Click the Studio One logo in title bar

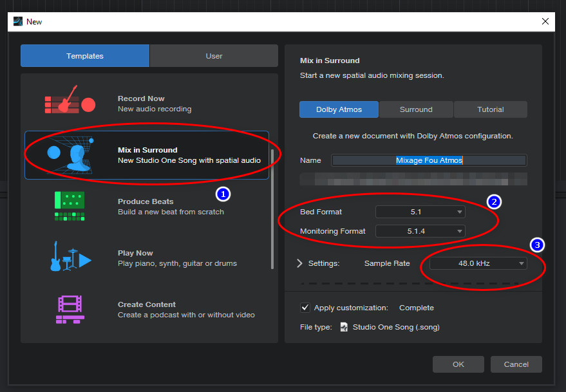(x=18, y=22)
